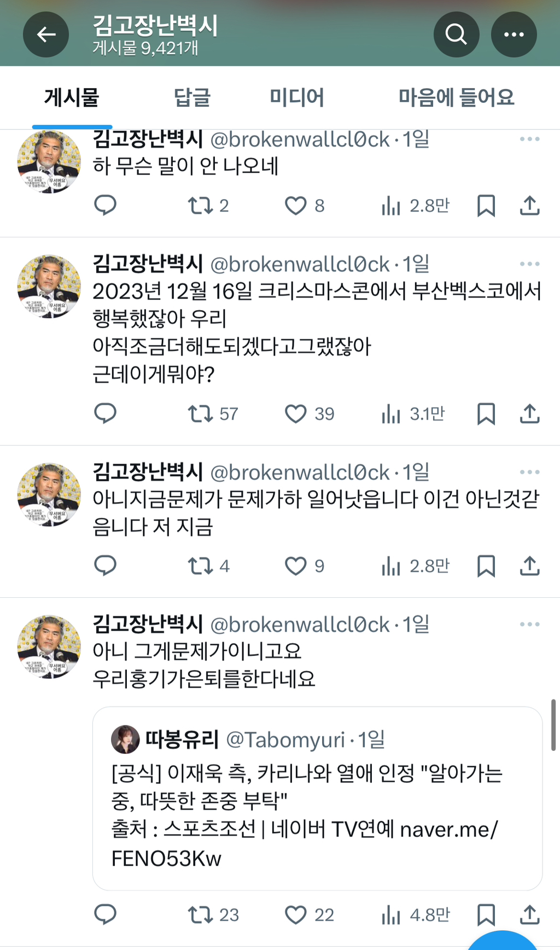
Task: Switch to the 답글 tab
Action: [x=192, y=97]
